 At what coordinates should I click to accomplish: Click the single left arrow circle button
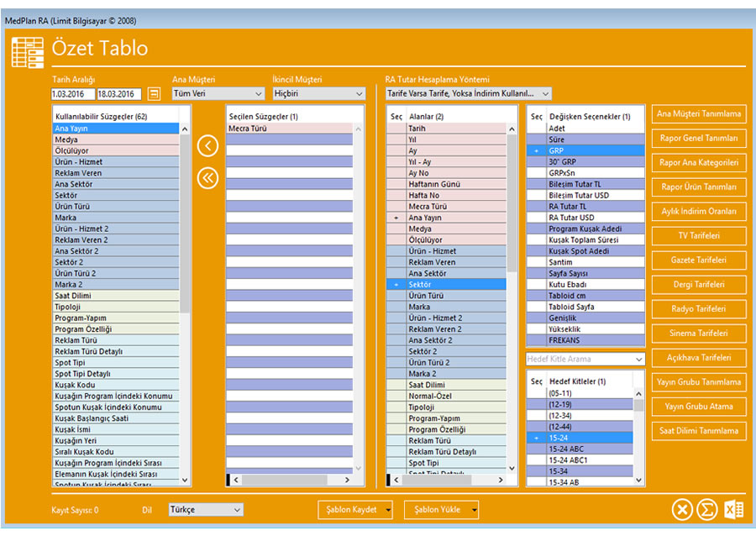[x=207, y=146]
